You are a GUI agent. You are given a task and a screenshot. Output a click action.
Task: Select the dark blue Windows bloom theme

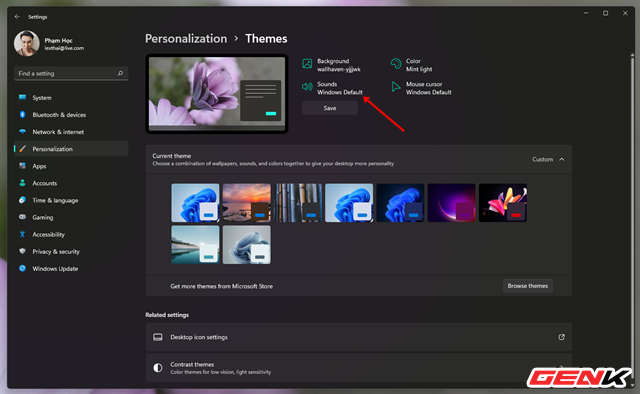pos(400,203)
